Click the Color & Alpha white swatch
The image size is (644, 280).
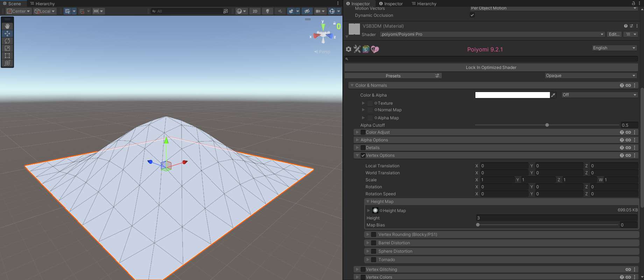click(x=512, y=95)
